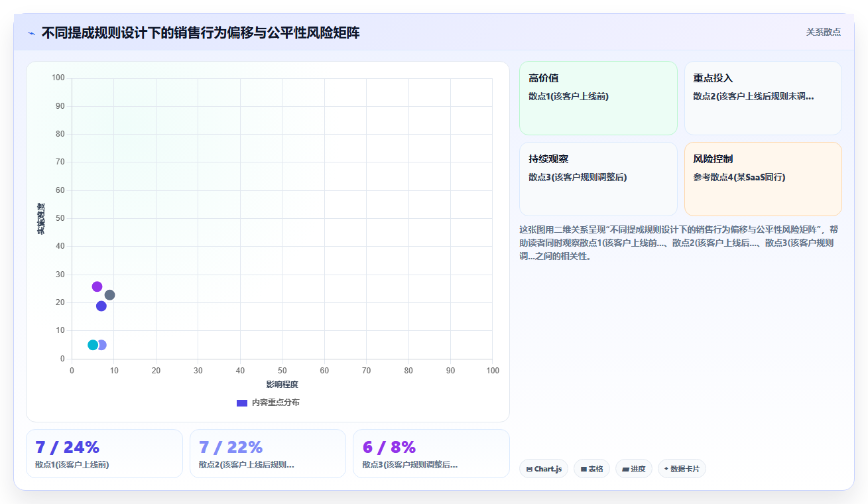Click the purple scatter point near 26
The width and height of the screenshot is (868, 504).
pos(97,286)
